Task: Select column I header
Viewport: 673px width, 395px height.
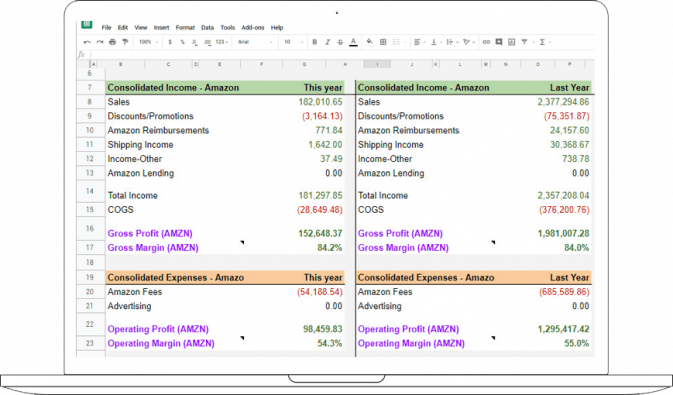Action: click(377, 64)
